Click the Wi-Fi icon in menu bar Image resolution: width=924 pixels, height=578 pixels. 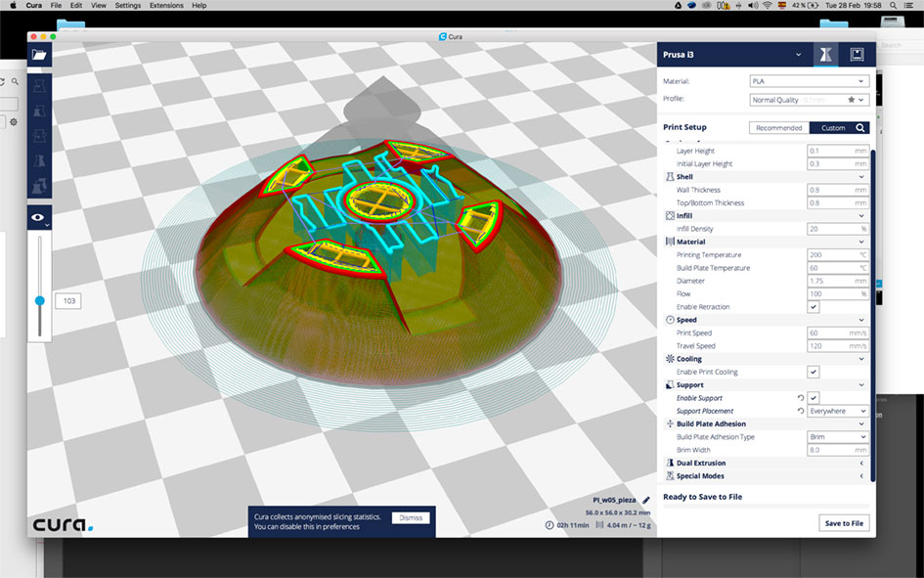pos(768,5)
